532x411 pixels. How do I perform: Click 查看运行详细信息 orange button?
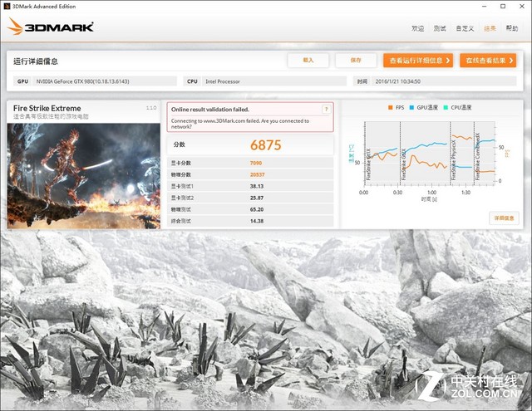[417, 61]
